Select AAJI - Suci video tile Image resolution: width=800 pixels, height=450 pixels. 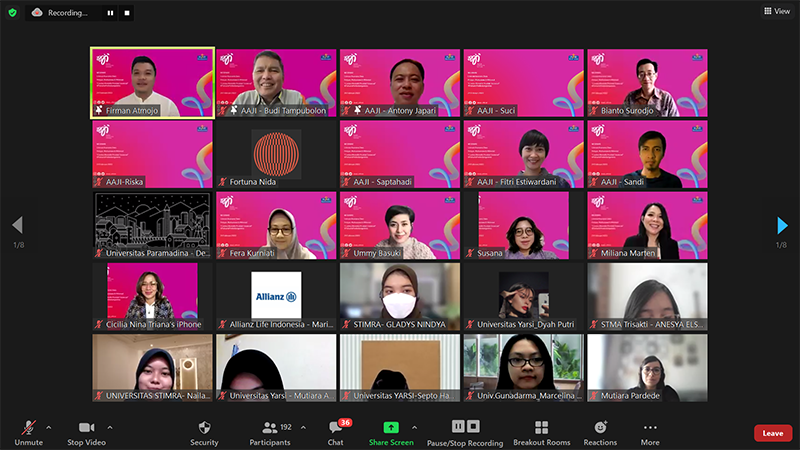(523, 83)
